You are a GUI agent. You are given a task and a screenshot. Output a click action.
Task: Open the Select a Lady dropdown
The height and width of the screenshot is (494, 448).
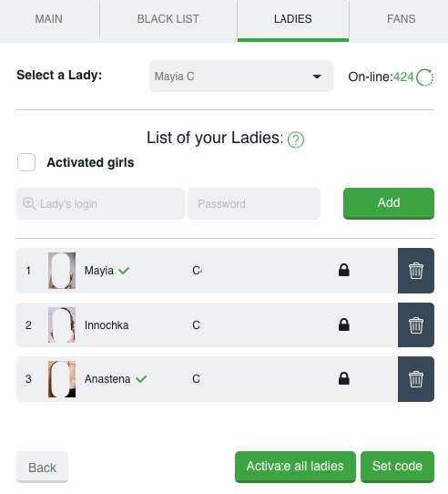pos(241,77)
